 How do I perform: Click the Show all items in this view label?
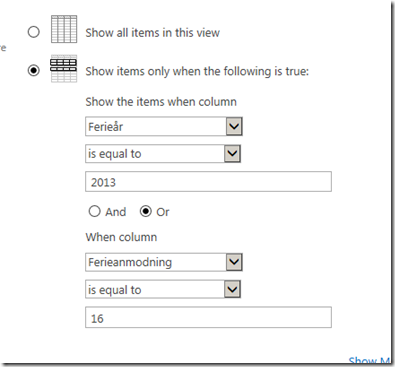click(x=153, y=33)
